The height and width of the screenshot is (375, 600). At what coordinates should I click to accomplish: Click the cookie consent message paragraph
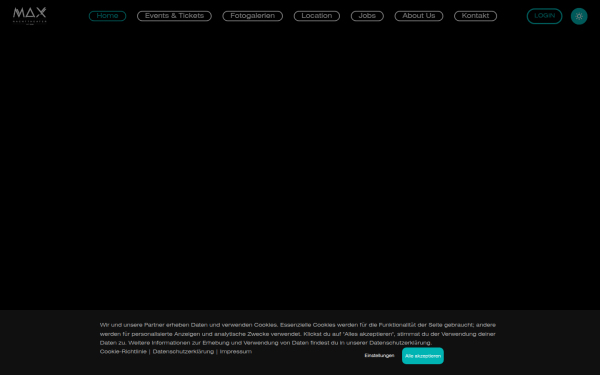pyautogui.click(x=298, y=334)
